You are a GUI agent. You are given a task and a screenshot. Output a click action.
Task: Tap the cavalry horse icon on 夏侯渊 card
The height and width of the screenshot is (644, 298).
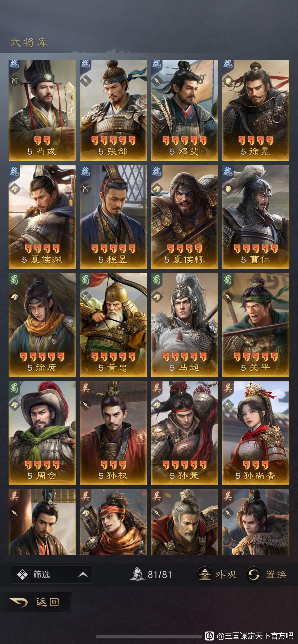[15, 189]
